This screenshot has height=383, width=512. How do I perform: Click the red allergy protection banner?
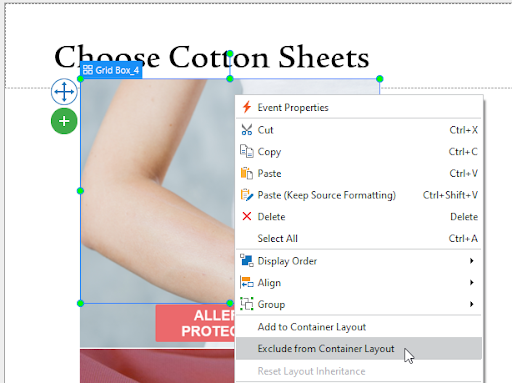(x=195, y=323)
